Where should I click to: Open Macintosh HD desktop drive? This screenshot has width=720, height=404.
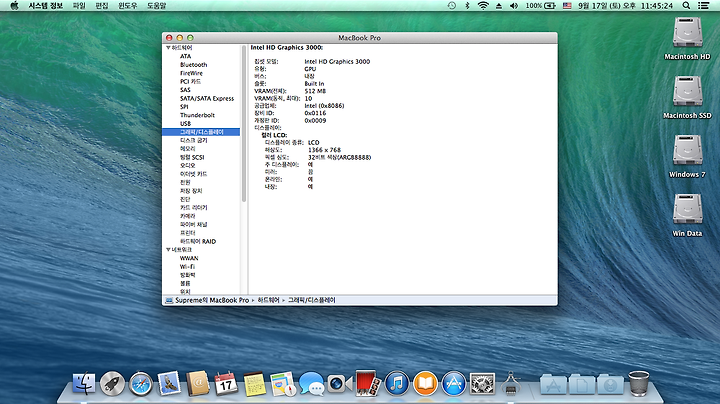point(687,39)
